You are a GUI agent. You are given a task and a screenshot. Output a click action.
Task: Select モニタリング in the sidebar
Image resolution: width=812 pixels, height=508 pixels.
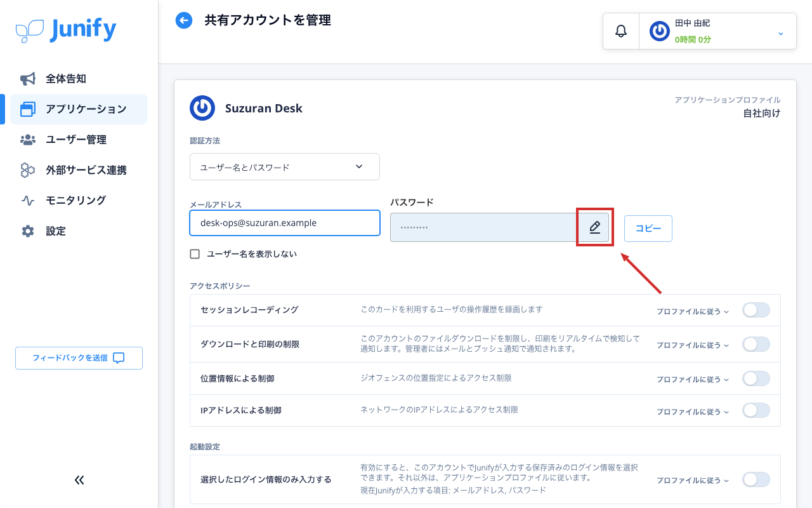pyautogui.click(x=79, y=201)
